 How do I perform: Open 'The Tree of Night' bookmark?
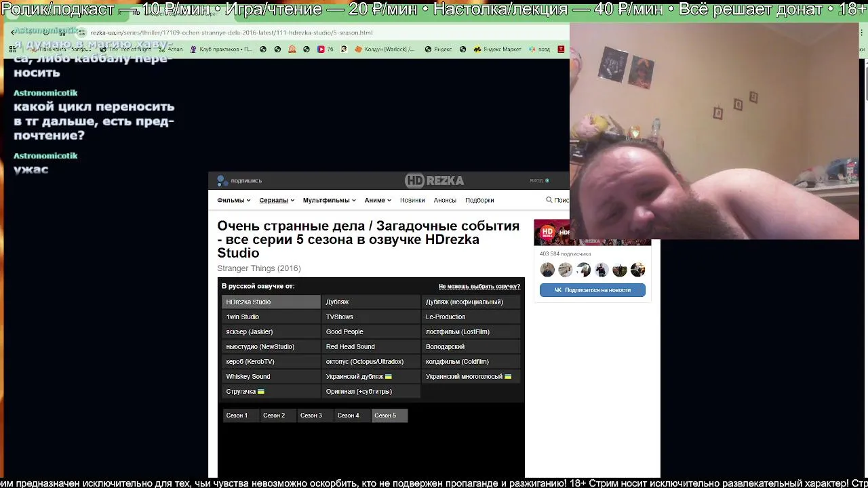pyautogui.click(x=126, y=49)
